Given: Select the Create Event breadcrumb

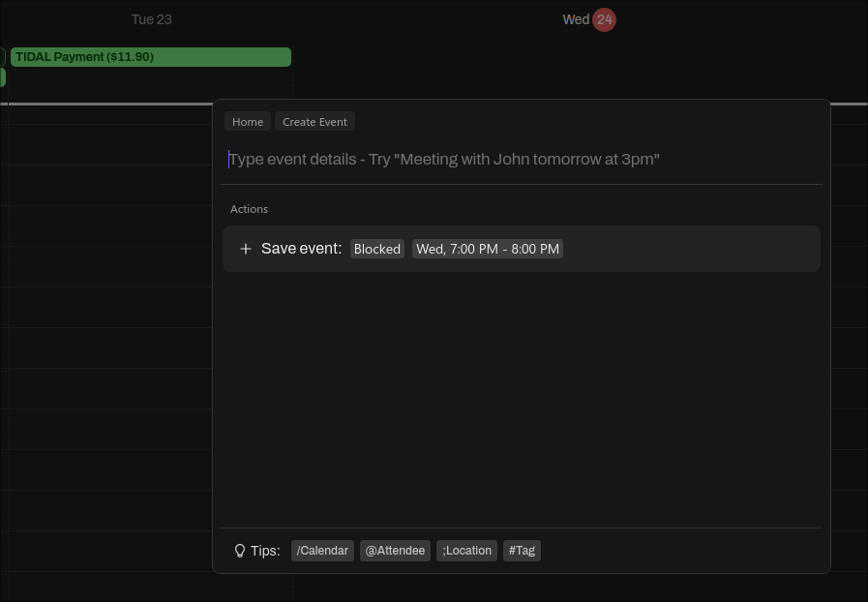Looking at the screenshot, I should (x=314, y=122).
